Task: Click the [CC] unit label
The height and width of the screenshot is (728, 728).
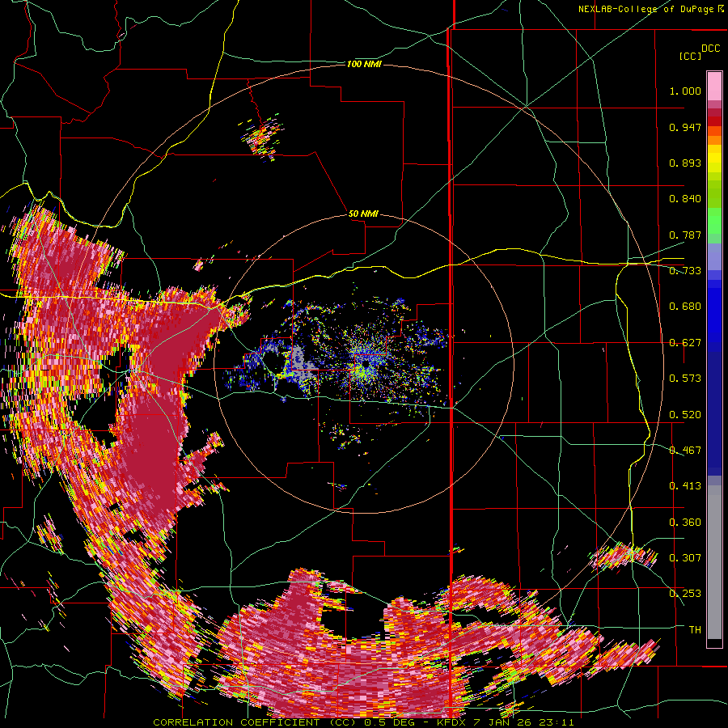Action: point(690,56)
